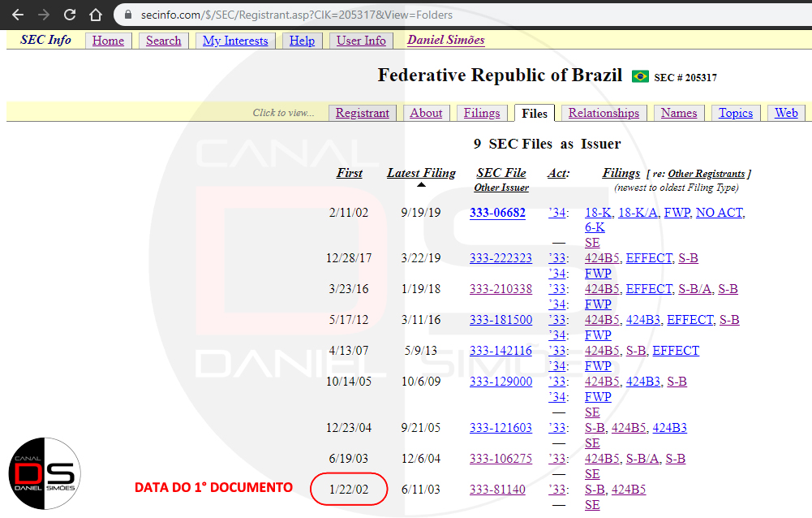Open SEC file 333-106275
The image size is (812, 518).
click(x=501, y=459)
